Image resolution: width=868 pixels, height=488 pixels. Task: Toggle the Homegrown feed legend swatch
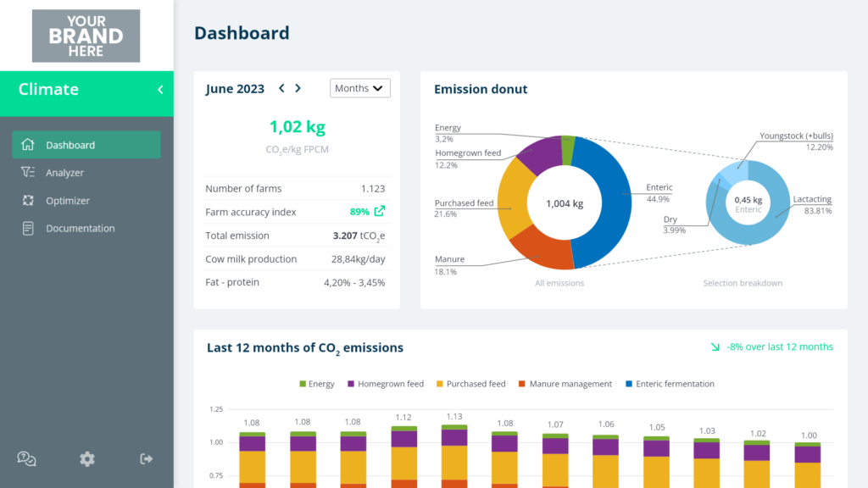[x=350, y=384]
